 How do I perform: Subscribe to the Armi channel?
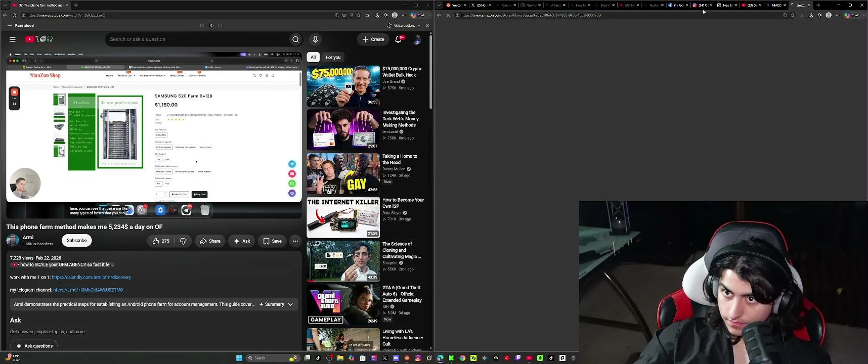point(77,241)
